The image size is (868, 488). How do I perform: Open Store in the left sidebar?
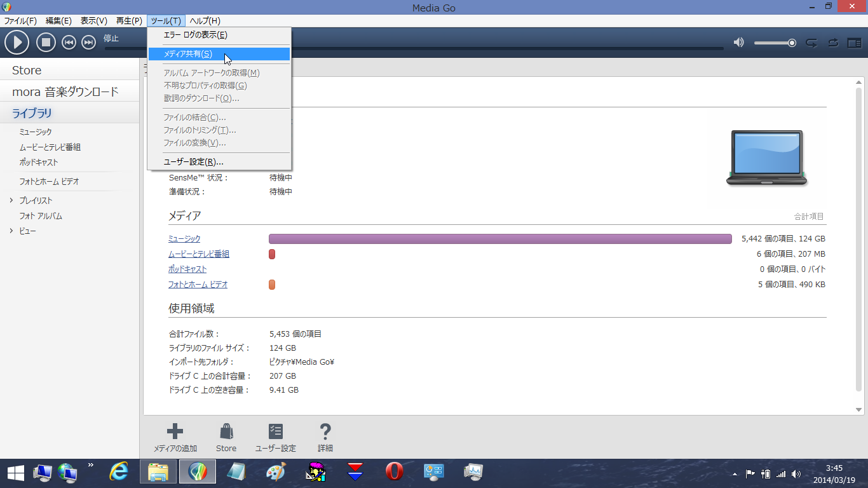coord(69,71)
